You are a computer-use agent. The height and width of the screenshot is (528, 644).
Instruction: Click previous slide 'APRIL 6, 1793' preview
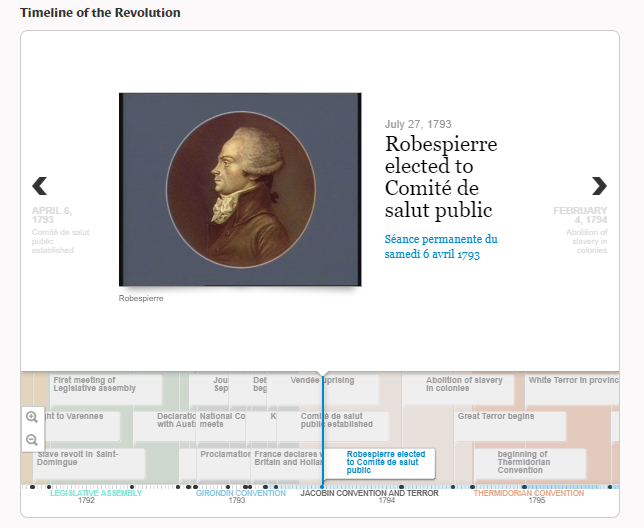click(x=60, y=230)
